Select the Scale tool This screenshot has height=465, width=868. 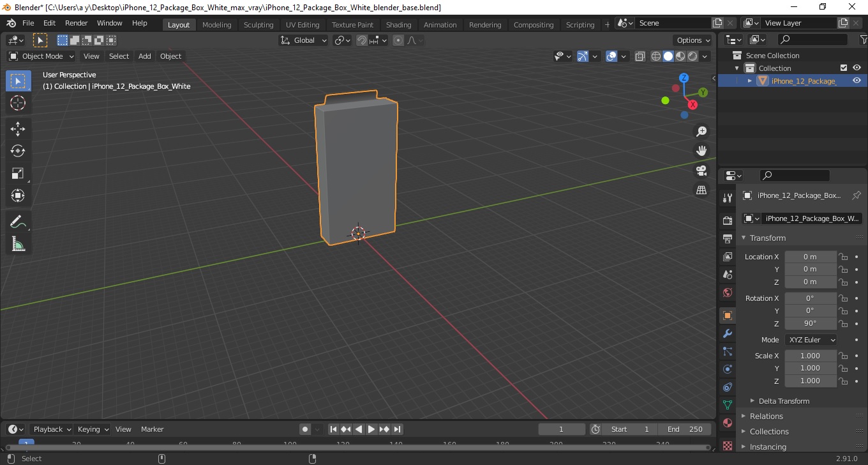[18, 174]
